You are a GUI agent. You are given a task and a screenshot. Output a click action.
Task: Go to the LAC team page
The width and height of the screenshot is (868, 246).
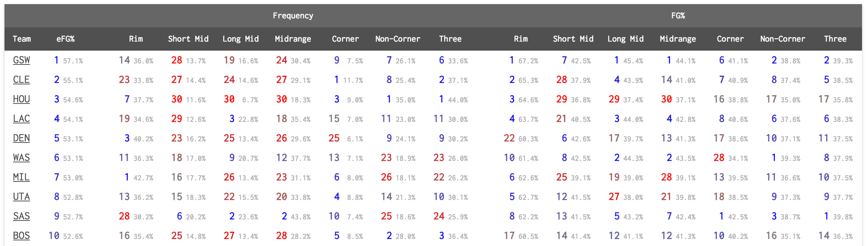pos(21,119)
